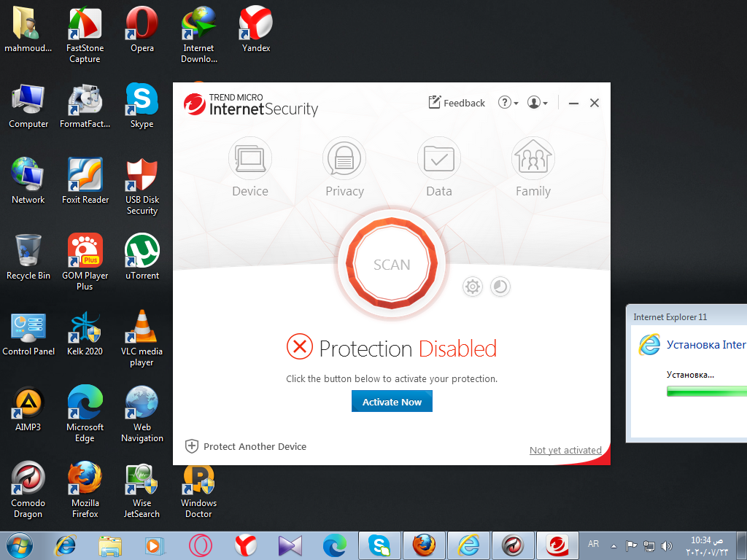Close the Trend Micro window
Viewport: 747px width, 560px height.
click(x=595, y=103)
